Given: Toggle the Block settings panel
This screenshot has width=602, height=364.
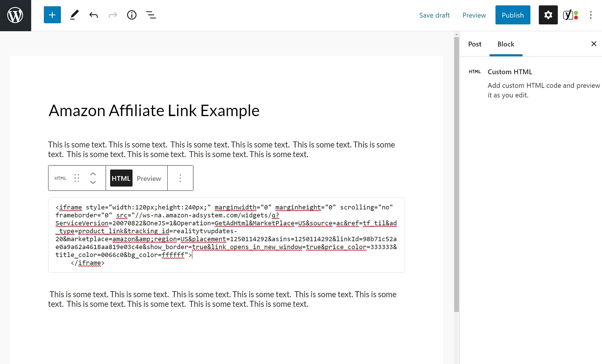Looking at the screenshot, I should pos(548,15).
